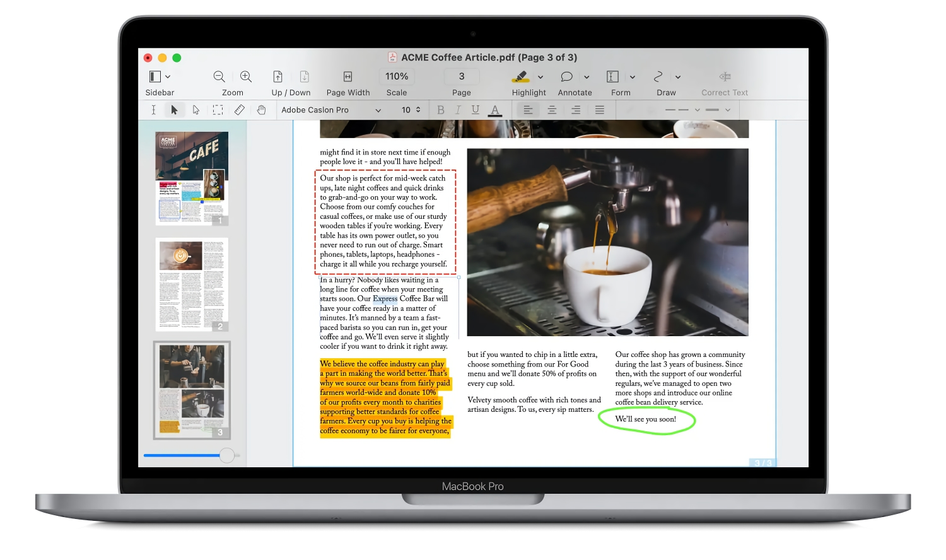Click the font size 10 stepper
Viewport: 946px width, 560px height.
pyautogui.click(x=418, y=110)
